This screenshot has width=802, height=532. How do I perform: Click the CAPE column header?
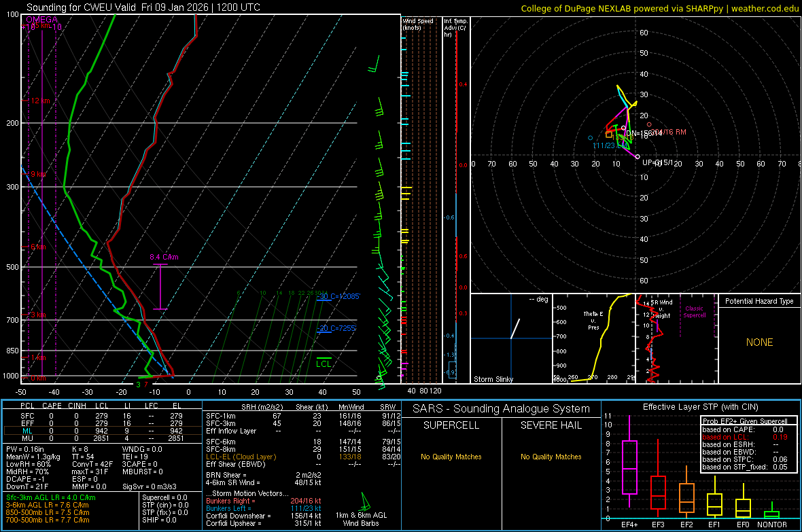pyautogui.click(x=52, y=406)
